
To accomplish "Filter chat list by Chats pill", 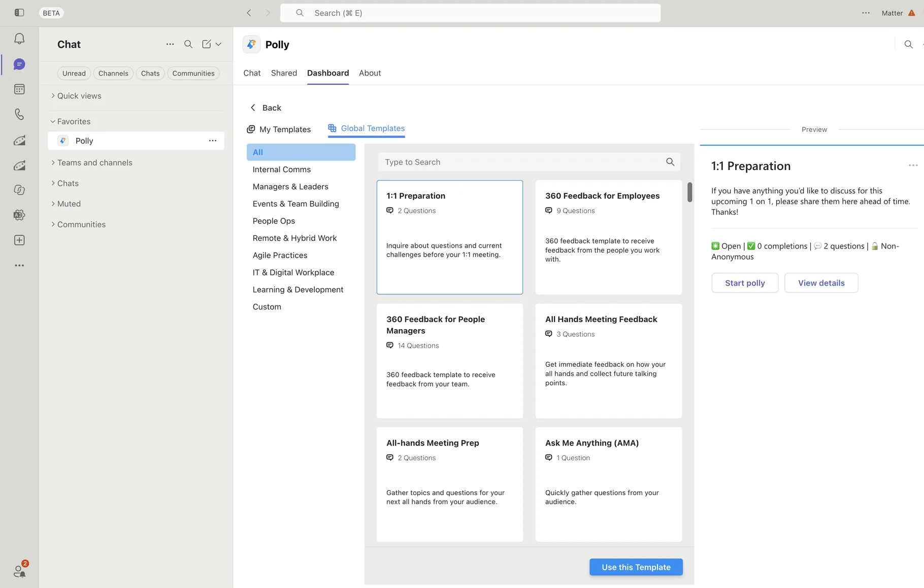I will tap(150, 73).
